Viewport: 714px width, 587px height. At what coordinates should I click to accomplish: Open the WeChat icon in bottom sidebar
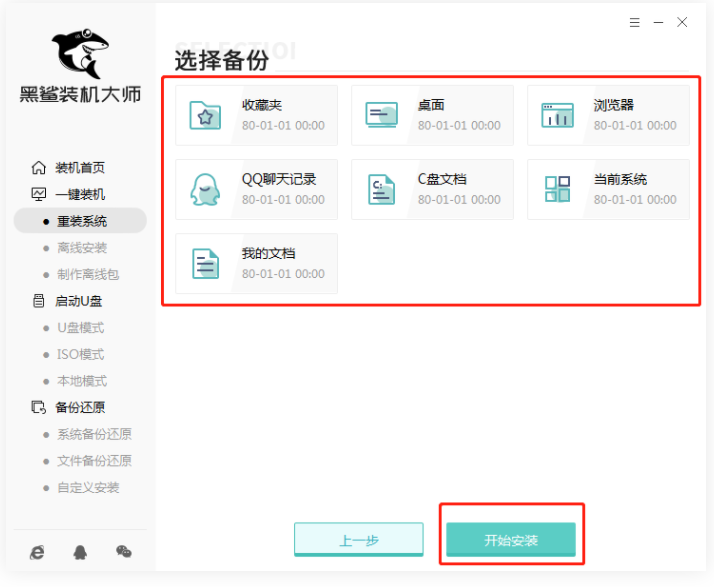coord(124,552)
